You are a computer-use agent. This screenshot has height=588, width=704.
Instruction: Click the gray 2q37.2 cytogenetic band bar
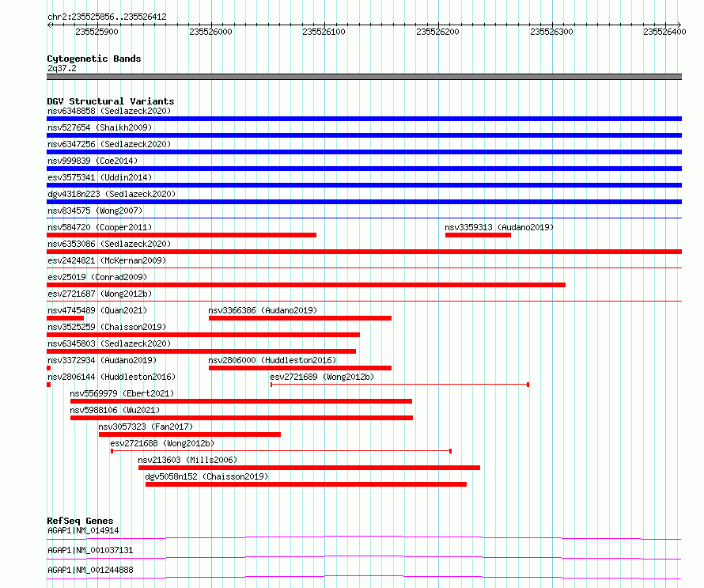(x=364, y=77)
